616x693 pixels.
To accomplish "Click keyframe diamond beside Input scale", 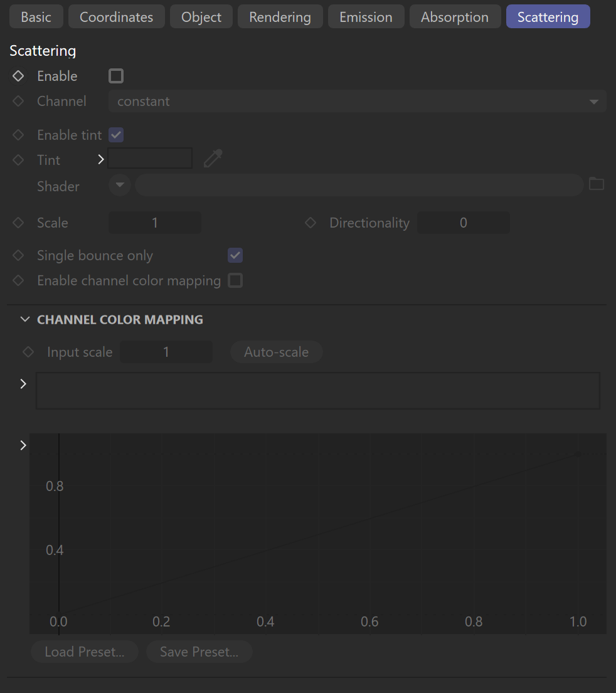I will 28,352.
